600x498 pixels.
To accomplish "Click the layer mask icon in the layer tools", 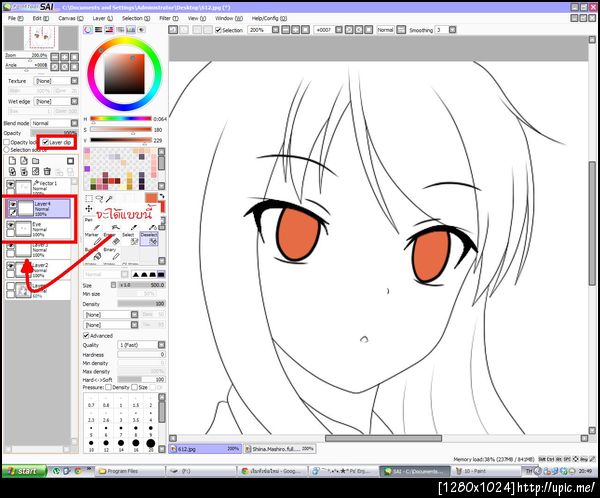I will pos(70,161).
